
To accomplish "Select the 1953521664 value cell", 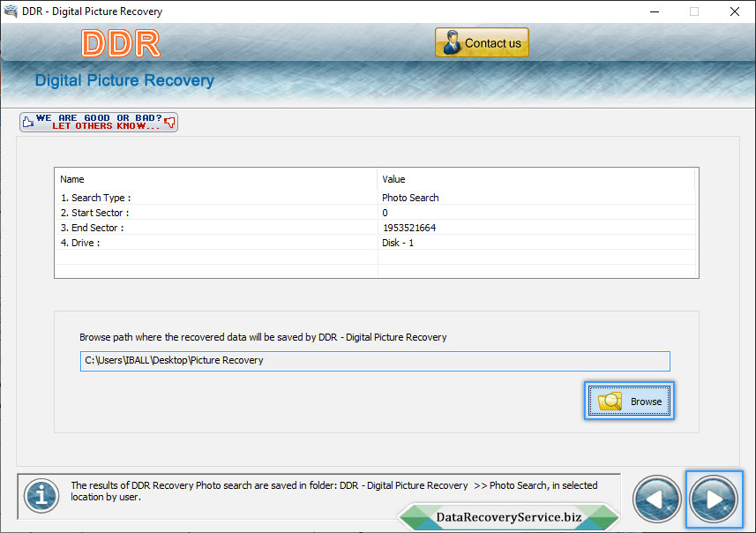I will (x=409, y=228).
